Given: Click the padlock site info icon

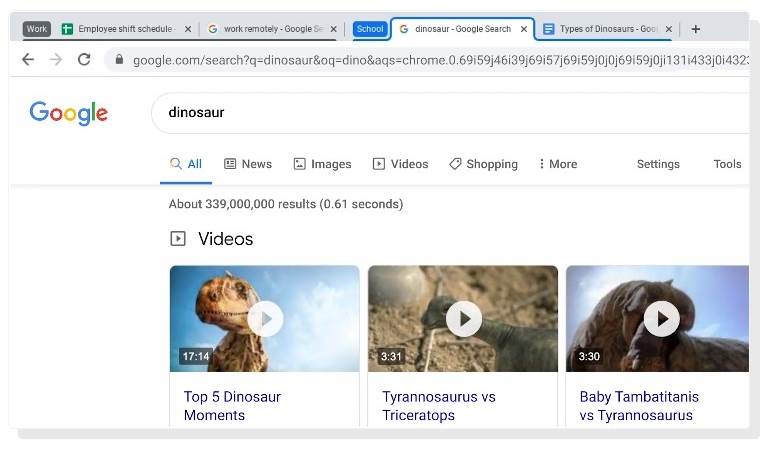Looking at the screenshot, I should [119, 60].
